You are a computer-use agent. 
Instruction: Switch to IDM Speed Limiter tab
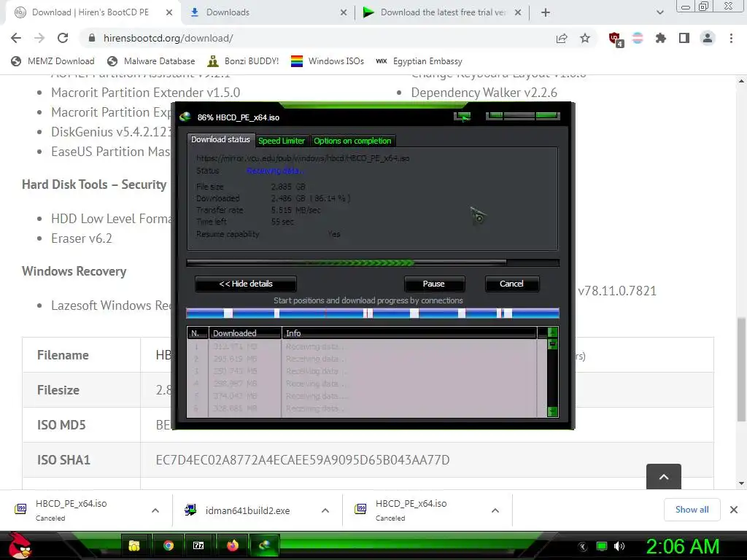[x=281, y=141]
